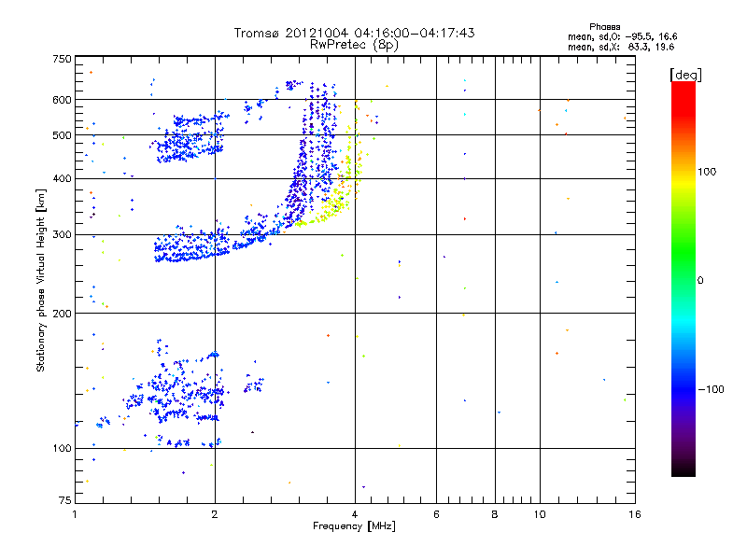Click the plot title "Tromsø 20121004 04:16:00-04:17:43"
Image resolution: width=747 pixels, height=560 pixels.
[354, 33]
